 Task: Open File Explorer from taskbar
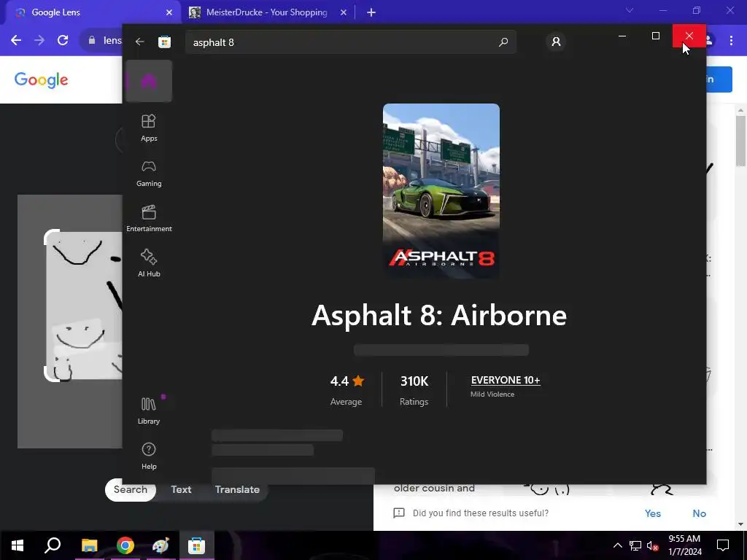(89, 545)
